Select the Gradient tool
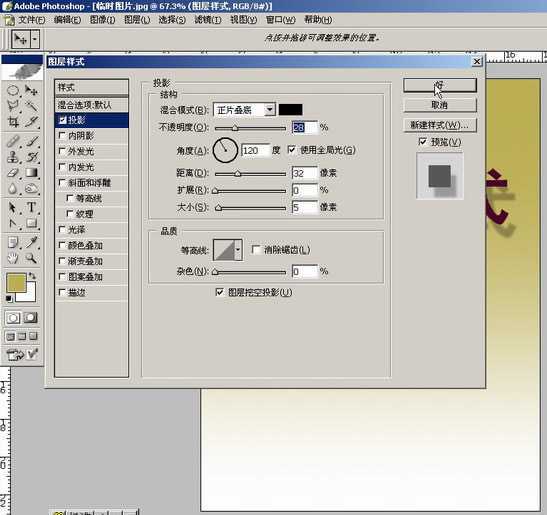The image size is (547, 515). point(31,173)
